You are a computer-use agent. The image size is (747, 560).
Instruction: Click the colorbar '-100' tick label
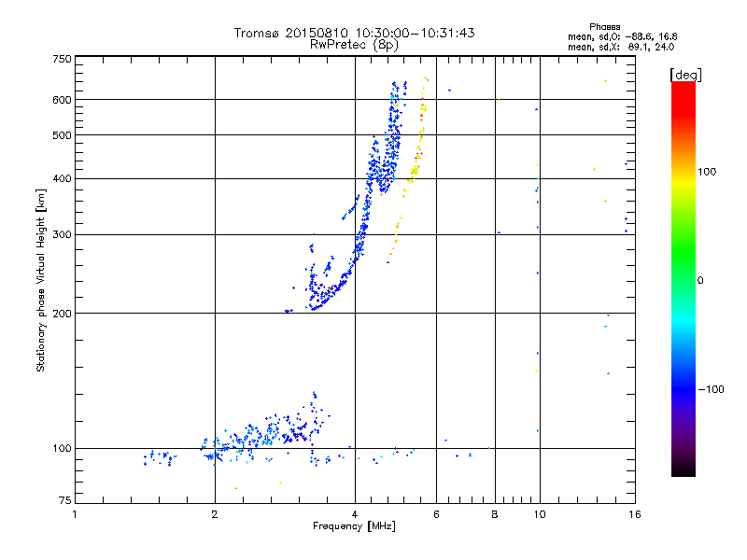711,389
